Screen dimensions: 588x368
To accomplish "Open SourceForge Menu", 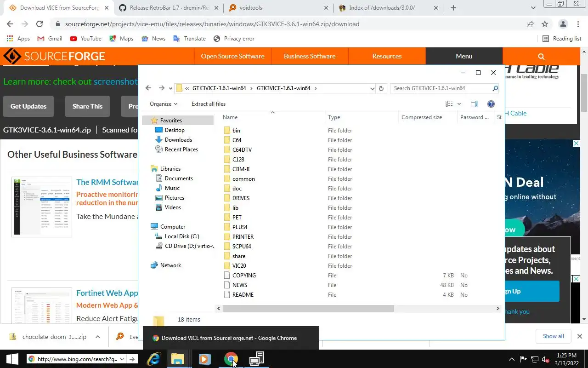I will (x=464, y=56).
